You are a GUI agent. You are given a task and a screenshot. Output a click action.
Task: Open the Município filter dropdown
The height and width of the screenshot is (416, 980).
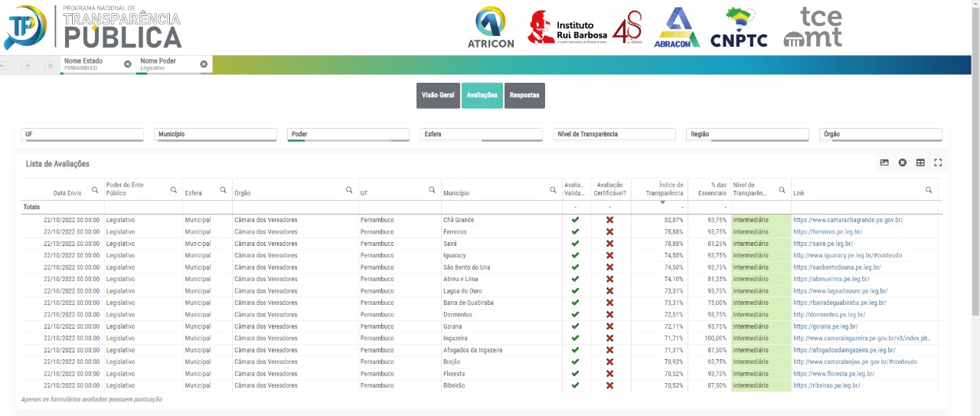pos(216,134)
